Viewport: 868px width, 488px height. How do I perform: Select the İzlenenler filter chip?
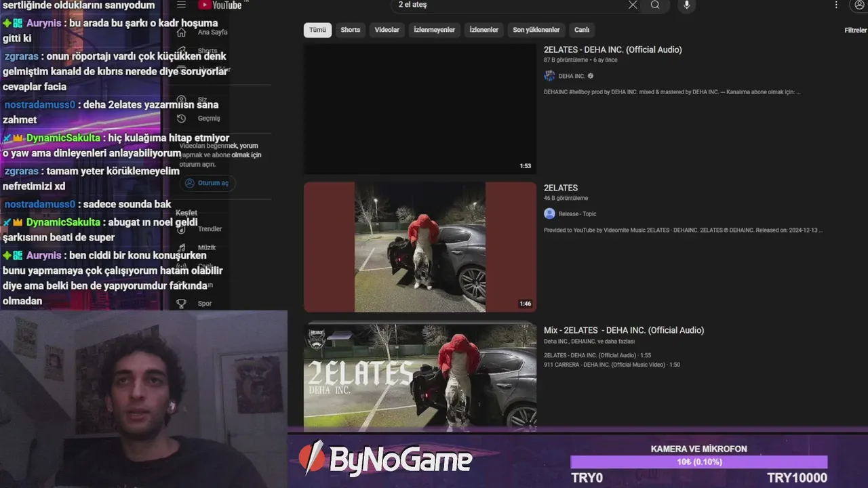click(x=484, y=30)
